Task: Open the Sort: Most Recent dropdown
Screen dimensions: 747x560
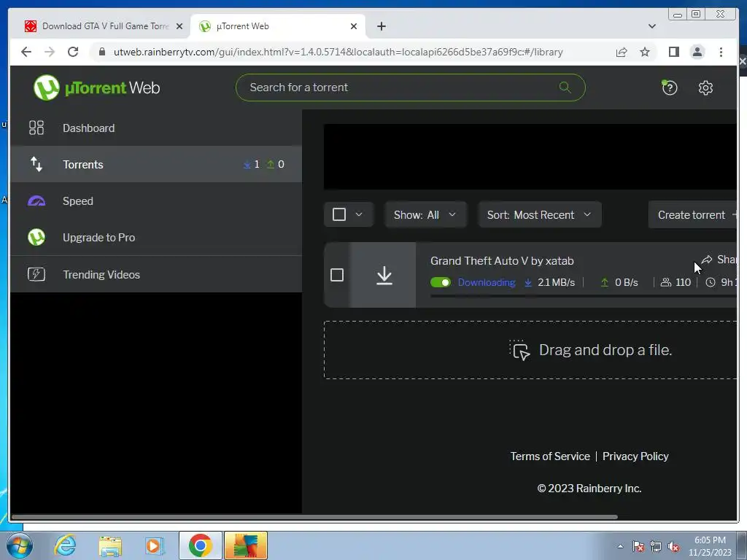Action: pyautogui.click(x=539, y=214)
